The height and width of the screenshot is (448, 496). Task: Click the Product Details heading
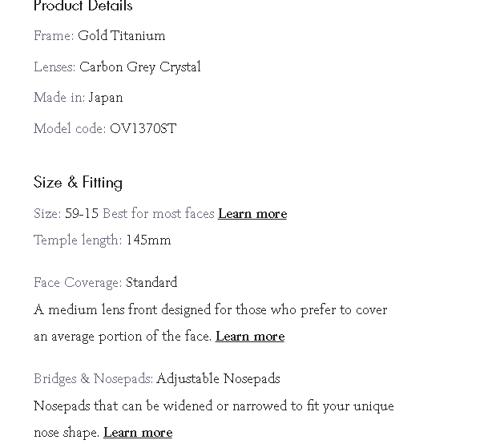(83, 6)
